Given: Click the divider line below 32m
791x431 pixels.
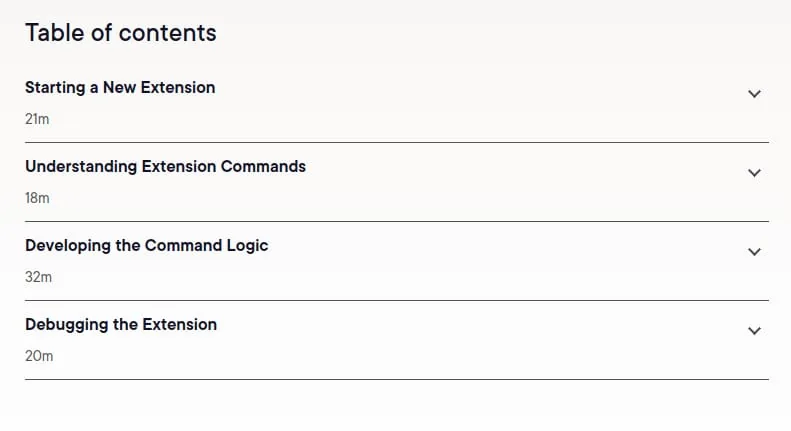Looking at the screenshot, I should click(x=397, y=300).
